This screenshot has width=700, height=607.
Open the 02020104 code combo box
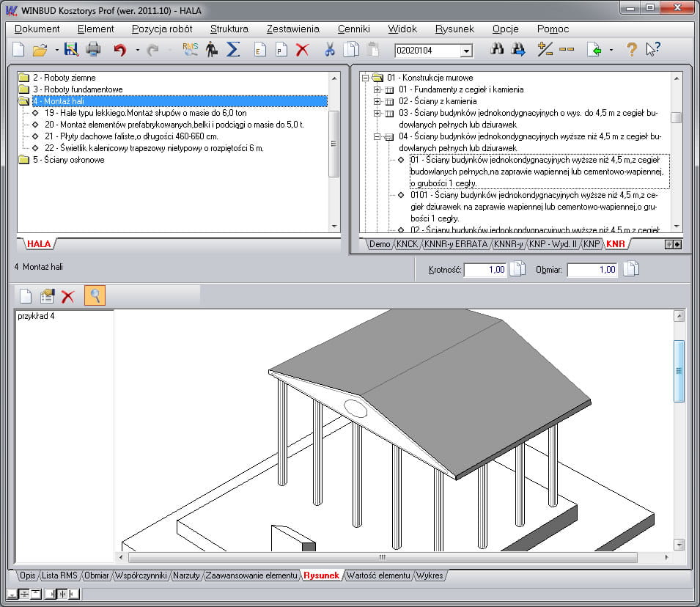coord(466,51)
